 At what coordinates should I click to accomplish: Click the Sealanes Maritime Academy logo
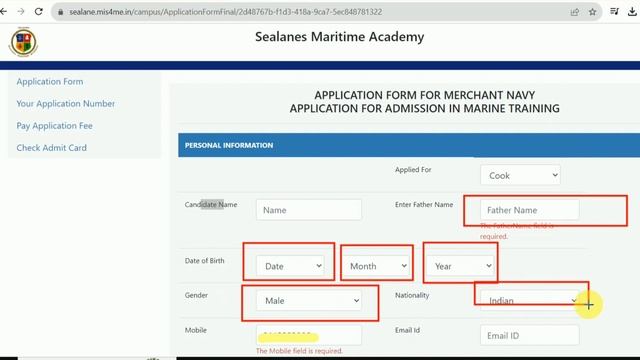(23, 42)
